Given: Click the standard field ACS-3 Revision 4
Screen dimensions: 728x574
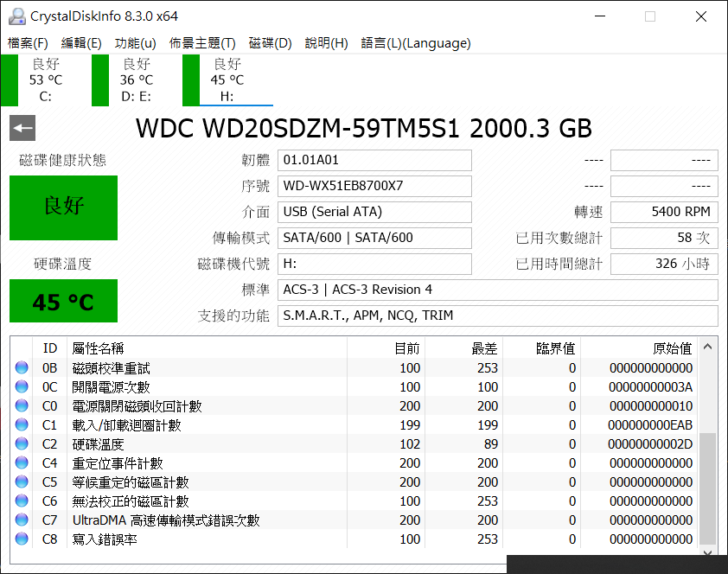Looking at the screenshot, I should pos(498,290).
